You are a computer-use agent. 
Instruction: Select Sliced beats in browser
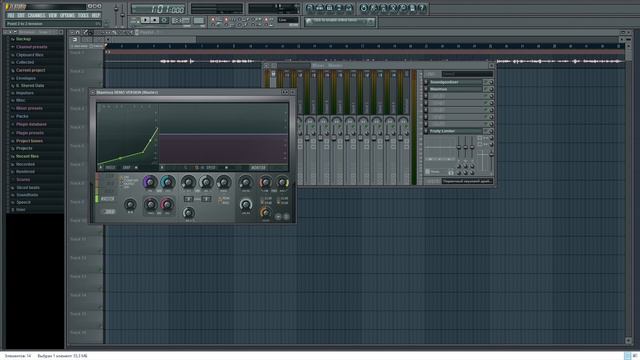28,188
